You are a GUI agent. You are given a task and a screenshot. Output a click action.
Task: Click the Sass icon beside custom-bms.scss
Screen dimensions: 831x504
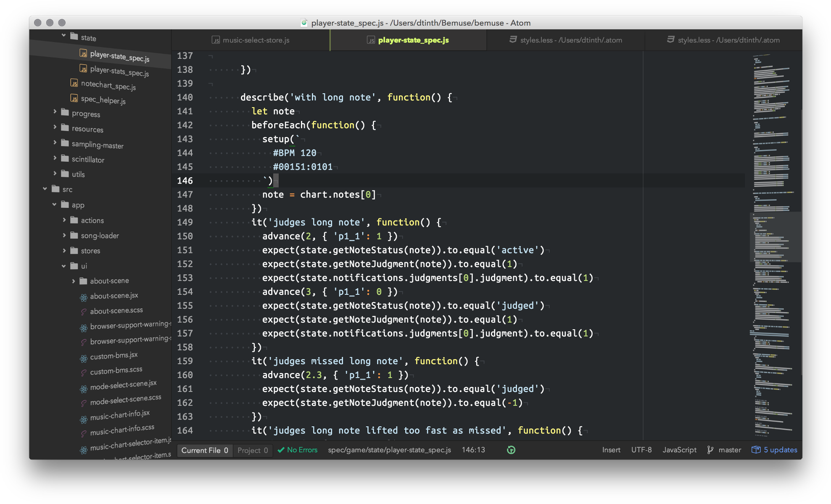[84, 373]
